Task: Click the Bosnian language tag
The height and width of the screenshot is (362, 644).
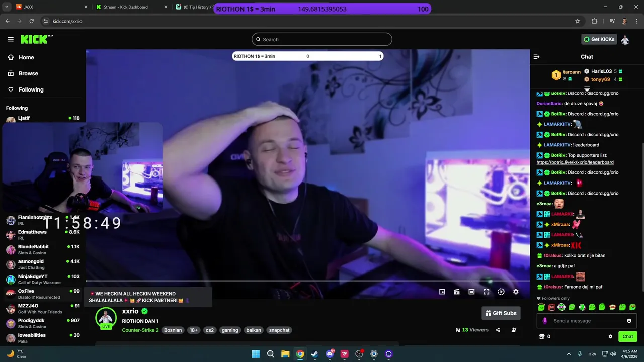Action: click(173, 330)
